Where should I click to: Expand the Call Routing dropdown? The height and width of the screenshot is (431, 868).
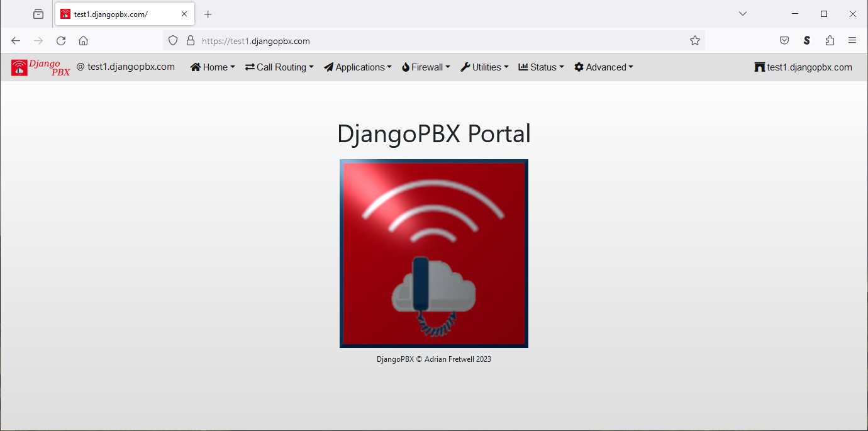(x=279, y=67)
